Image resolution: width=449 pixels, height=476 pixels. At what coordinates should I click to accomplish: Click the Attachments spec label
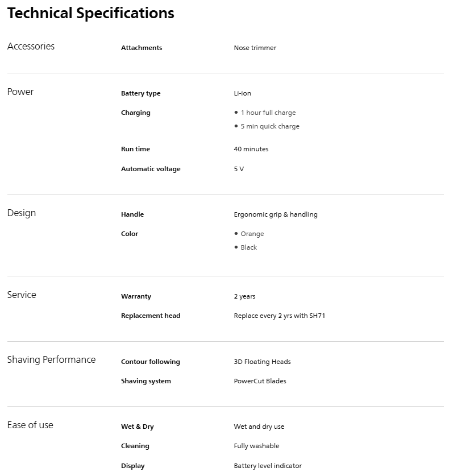(x=142, y=48)
